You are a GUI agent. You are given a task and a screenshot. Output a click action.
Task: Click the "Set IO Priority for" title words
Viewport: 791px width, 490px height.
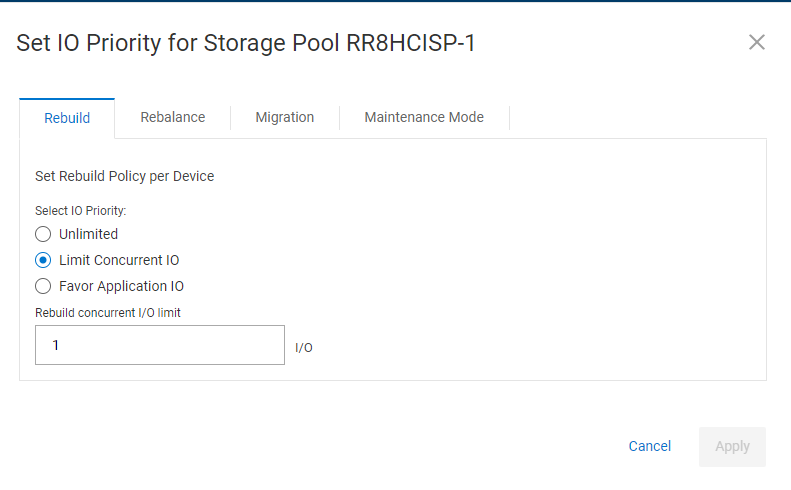107,42
